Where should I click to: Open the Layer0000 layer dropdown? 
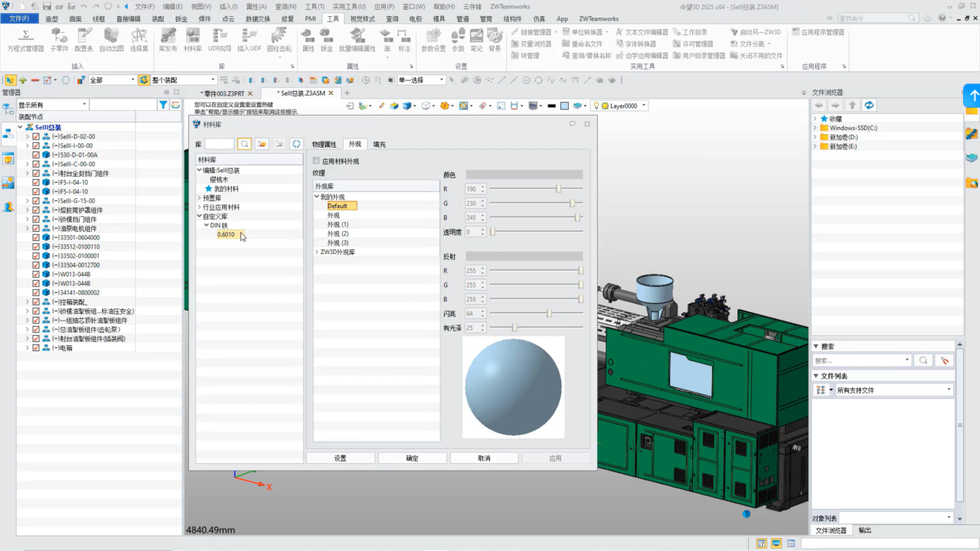click(x=644, y=106)
